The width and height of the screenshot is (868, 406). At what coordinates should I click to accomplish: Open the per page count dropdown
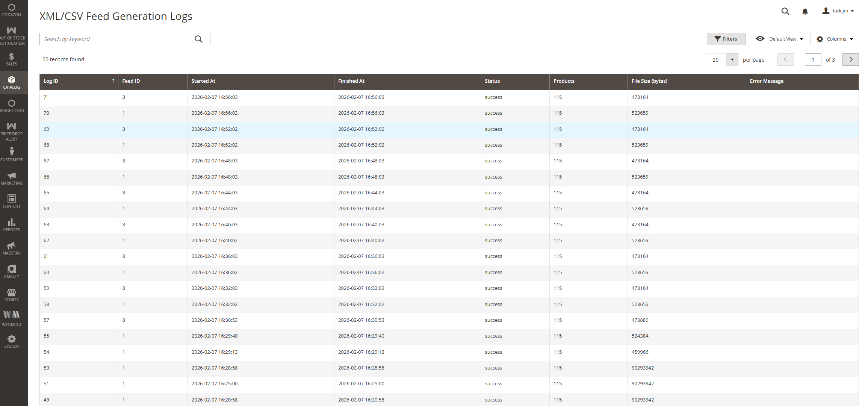click(x=732, y=60)
